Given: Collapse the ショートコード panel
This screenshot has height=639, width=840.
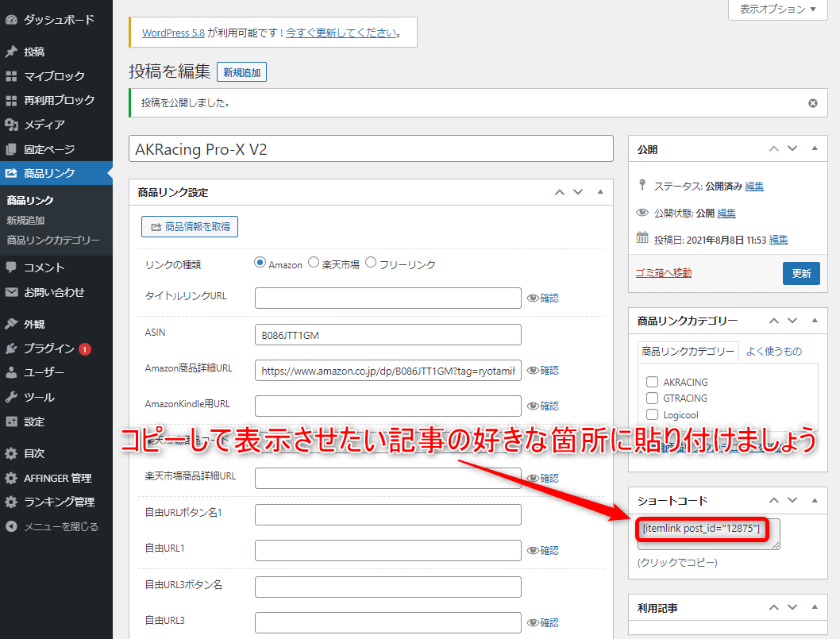Looking at the screenshot, I should [x=815, y=500].
